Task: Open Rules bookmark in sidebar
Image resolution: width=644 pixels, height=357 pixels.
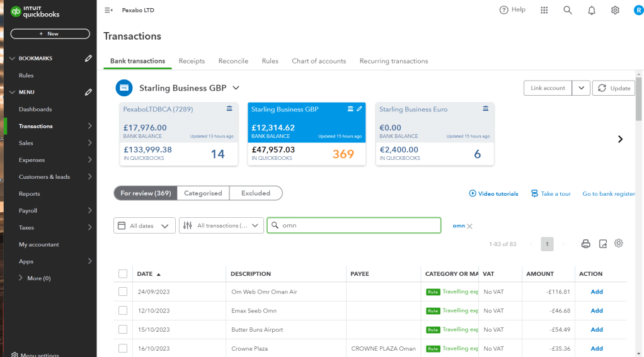Action: pyautogui.click(x=26, y=76)
